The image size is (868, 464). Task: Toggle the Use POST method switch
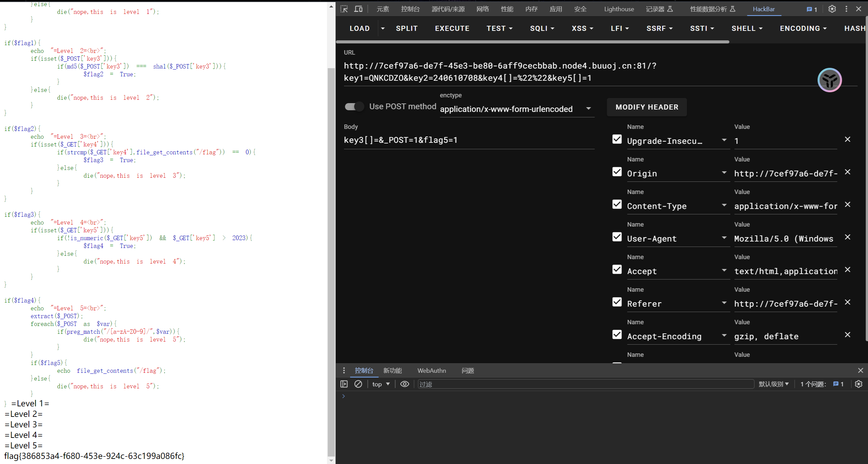tap(354, 107)
